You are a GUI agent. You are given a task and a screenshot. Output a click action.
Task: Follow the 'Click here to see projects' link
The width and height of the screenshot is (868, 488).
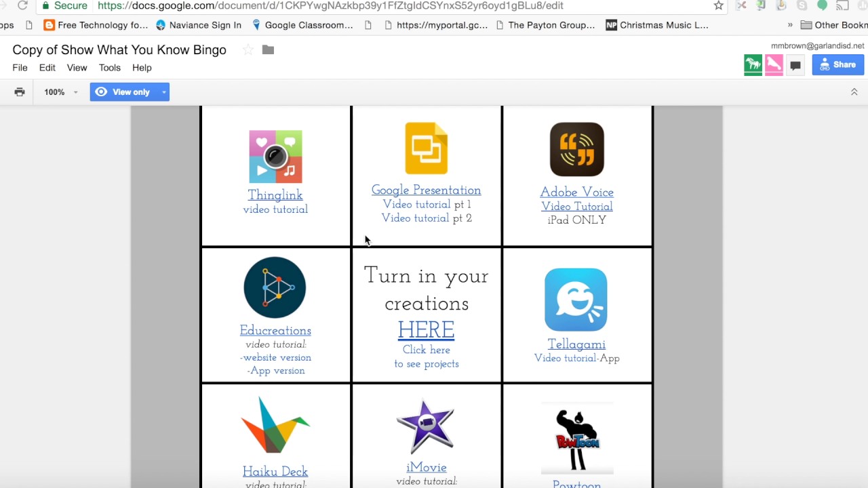point(427,357)
